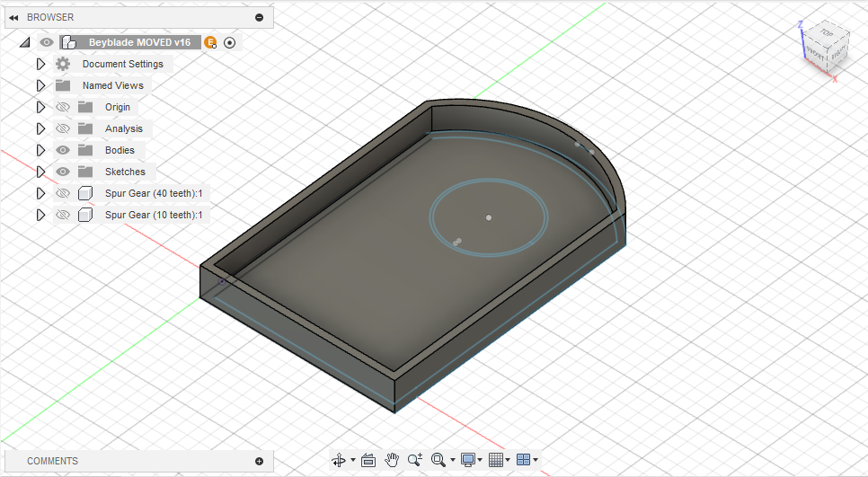Expand the Document Settings node
This screenshot has width=868, height=477.
(40, 64)
